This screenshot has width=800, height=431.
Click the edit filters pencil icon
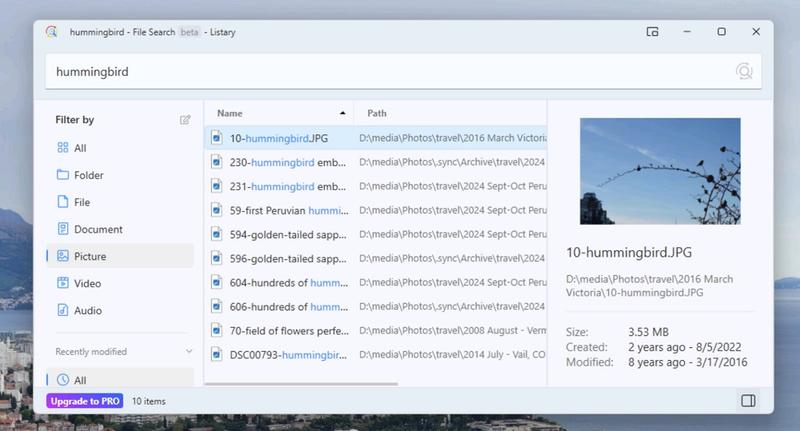185,120
